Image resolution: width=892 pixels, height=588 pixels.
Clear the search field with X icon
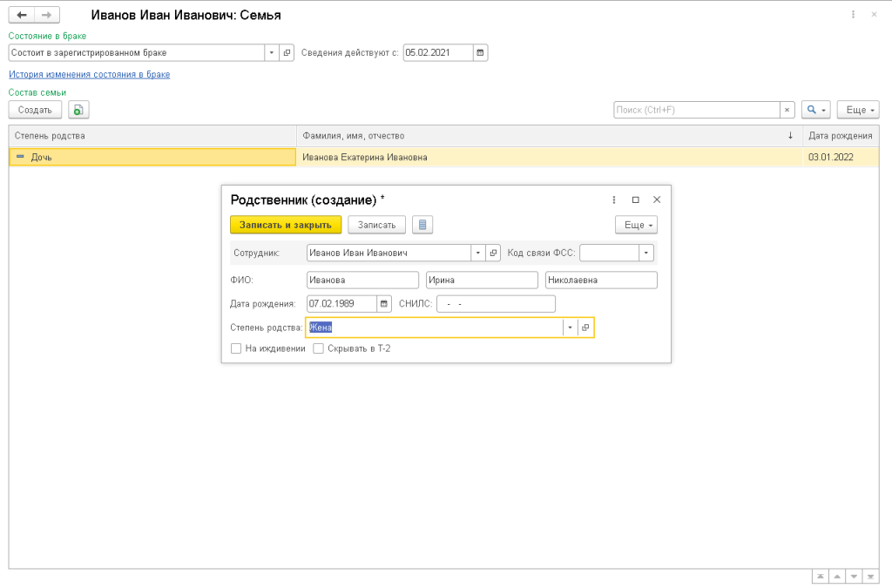787,110
